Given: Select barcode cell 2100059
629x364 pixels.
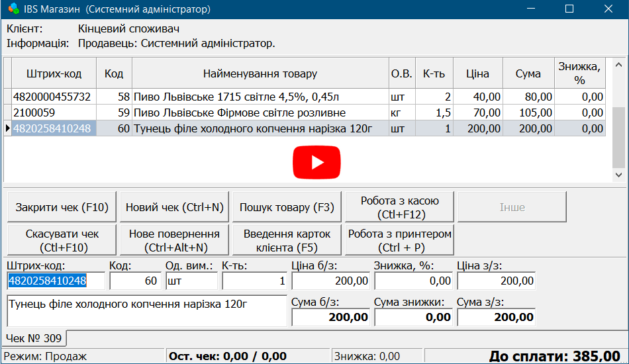Looking at the screenshot, I should click(x=54, y=113).
